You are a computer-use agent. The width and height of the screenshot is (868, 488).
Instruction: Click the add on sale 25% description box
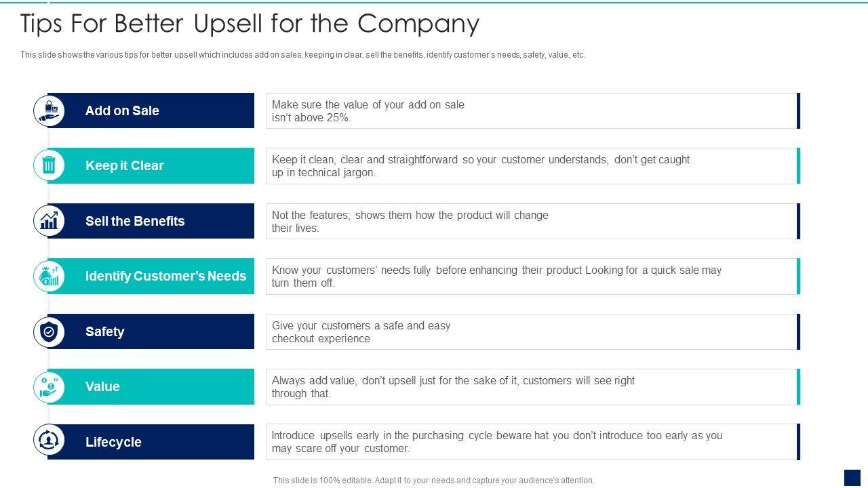531,110
